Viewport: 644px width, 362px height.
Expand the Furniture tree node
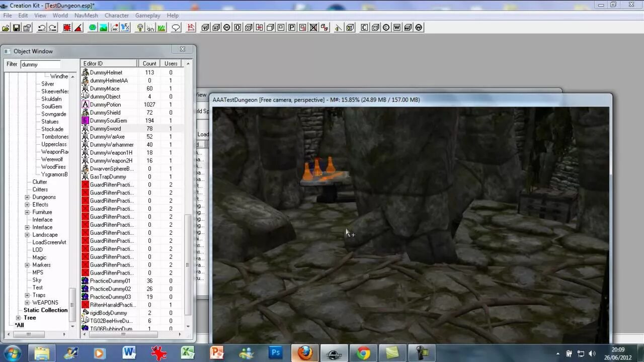pyautogui.click(x=27, y=212)
